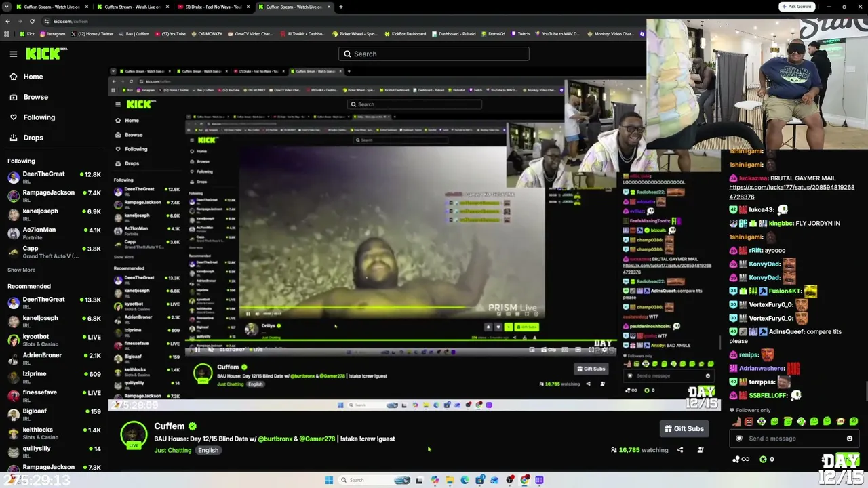The width and height of the screenshot is (868, 488).
Task: Open the Picker Wheel bookmark
Action: click(355, 34)
